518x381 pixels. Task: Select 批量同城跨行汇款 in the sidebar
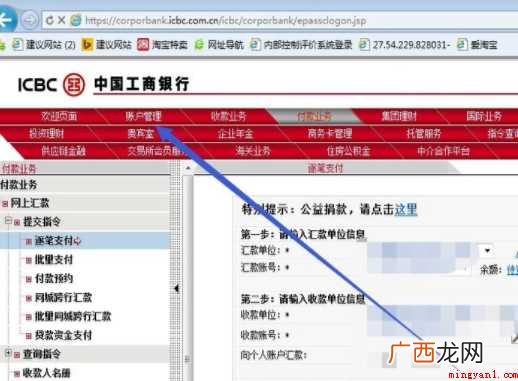click(73, 316)
